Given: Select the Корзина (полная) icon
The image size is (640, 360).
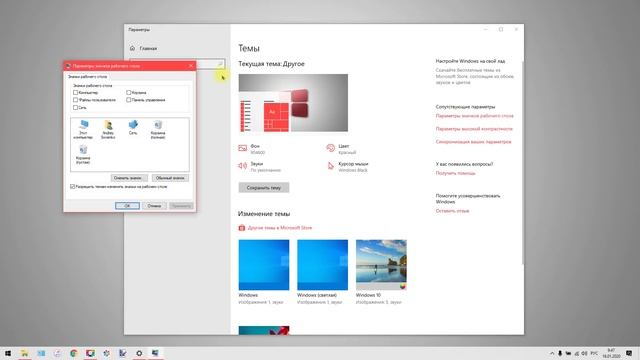Looking at the screenshot, I should click(x=158, y=129).
